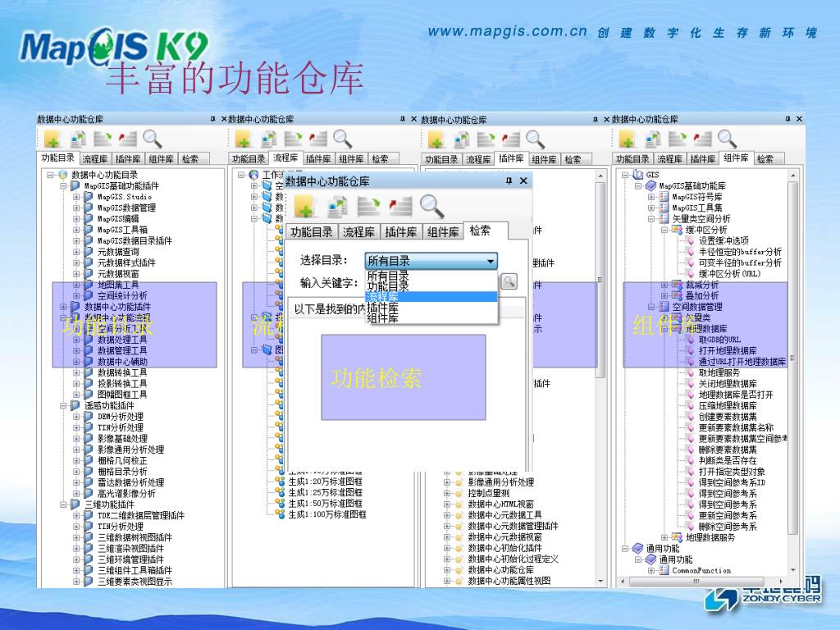840x630 pixels.
Task: Click the documents copy icon in the panel with 流程库 tab active
Action: coord(268,139)
